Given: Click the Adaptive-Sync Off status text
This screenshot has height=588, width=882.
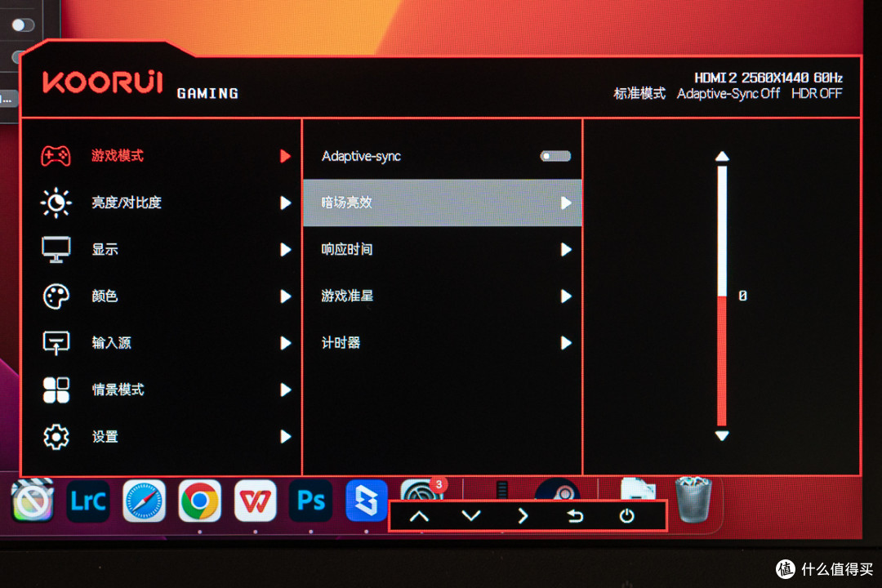Looking at the screenshot, I should coord(728,93).
